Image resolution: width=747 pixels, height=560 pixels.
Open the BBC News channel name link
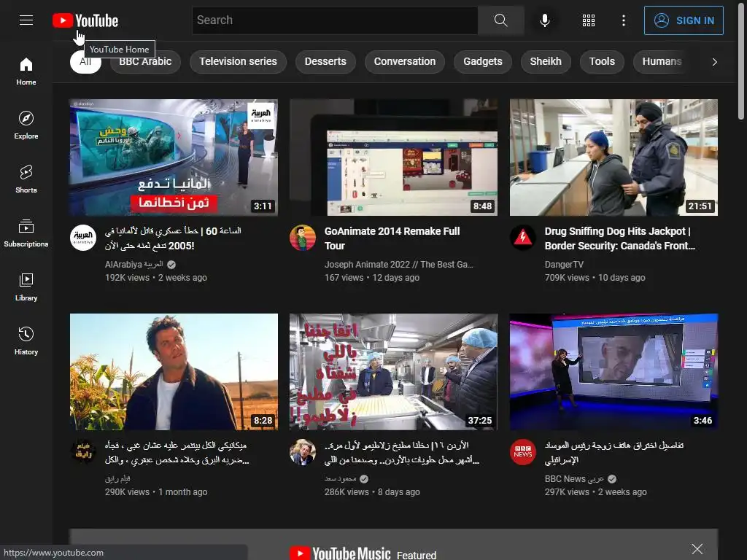click(x=574, y=478)
